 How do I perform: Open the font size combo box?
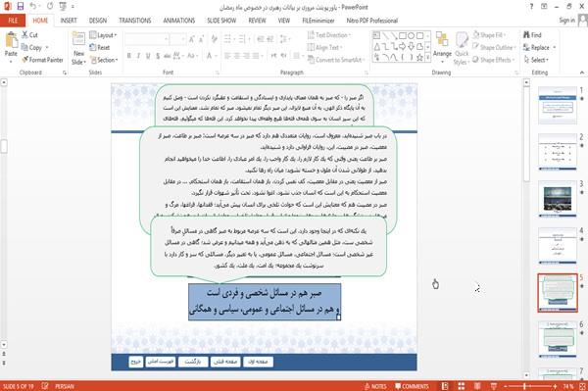click(x=177, y=39)
